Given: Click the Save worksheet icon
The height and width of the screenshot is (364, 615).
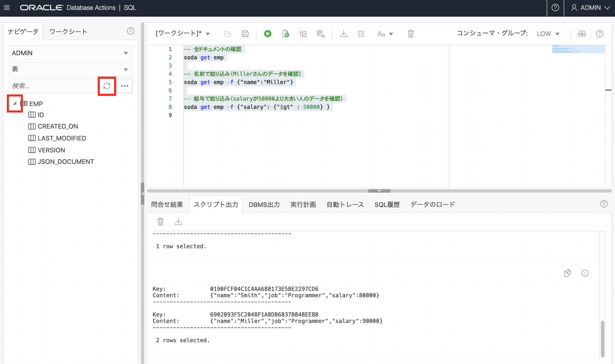Looking at the screenshot, I should 245,34.
